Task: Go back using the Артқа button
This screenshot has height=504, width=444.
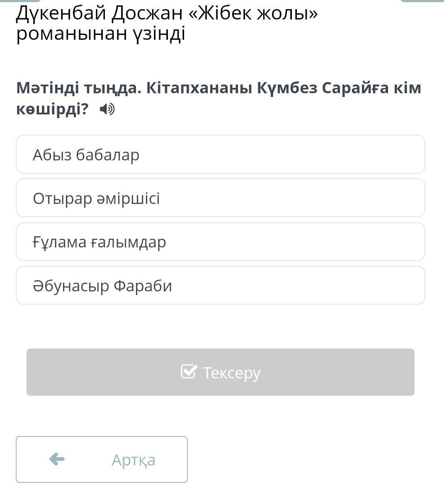Action: 102,459
